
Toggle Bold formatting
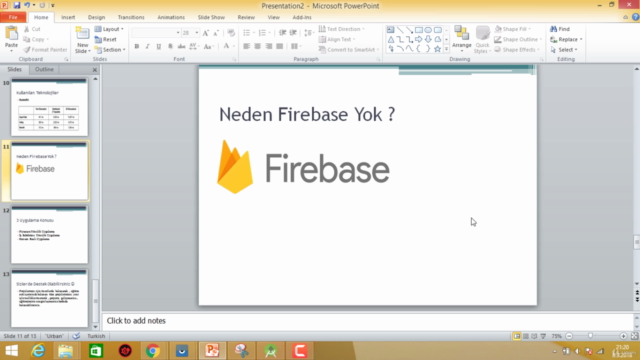pyautogui.click(x=137, y=47)
